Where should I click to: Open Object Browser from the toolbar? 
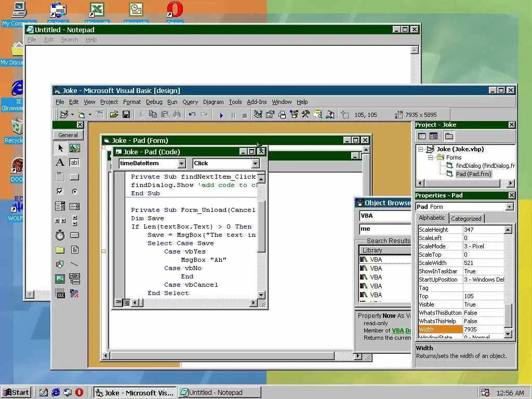[x=294, y=115]
